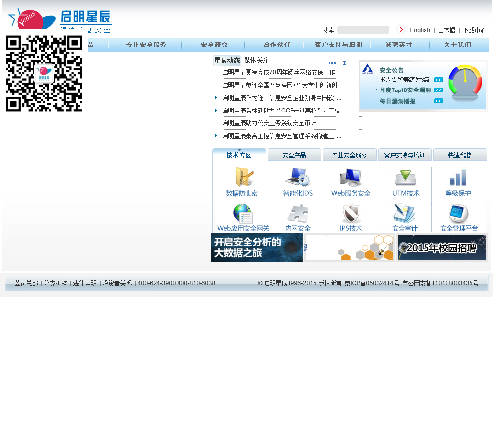Open 关于我们 navigation menu
The height and width of the screenshot is (448, 493).
tap(457, 45)
